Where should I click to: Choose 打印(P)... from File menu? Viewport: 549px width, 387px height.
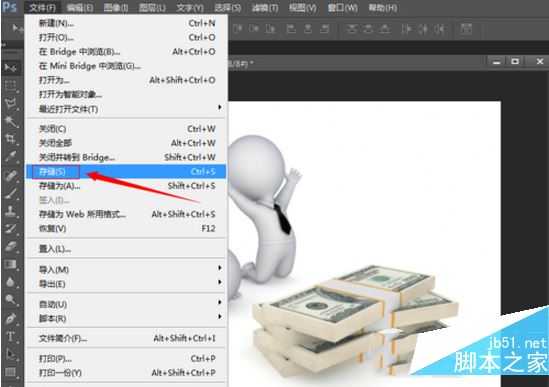tap(126, 359)
